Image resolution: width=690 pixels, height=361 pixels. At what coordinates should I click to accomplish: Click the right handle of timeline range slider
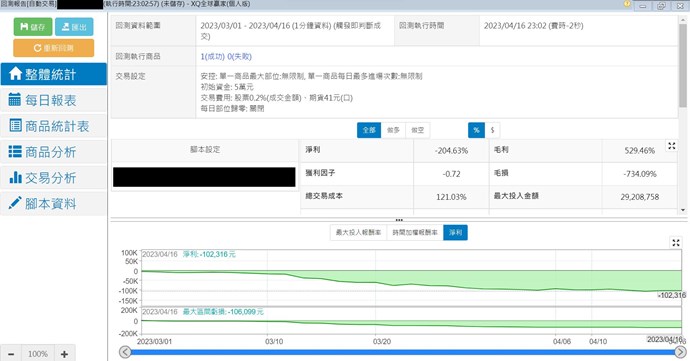coord(680,352)
